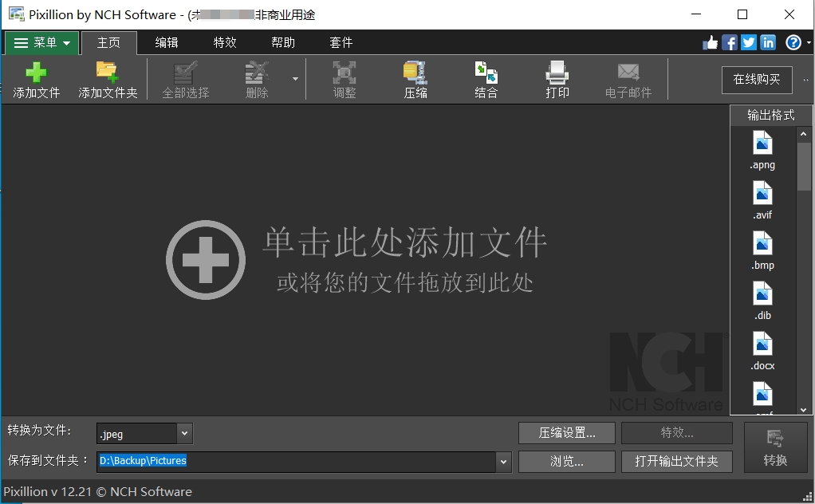This screenshot has width=815, height=504.
Task: Switch to the 主页 tab
Action: pos(108,42)
